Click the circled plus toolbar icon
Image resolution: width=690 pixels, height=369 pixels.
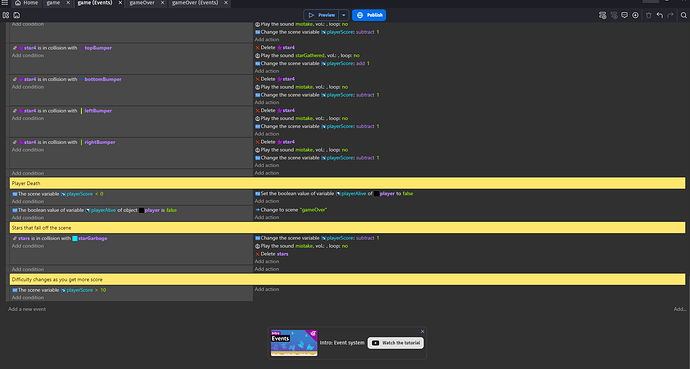(x=635, y=15)
